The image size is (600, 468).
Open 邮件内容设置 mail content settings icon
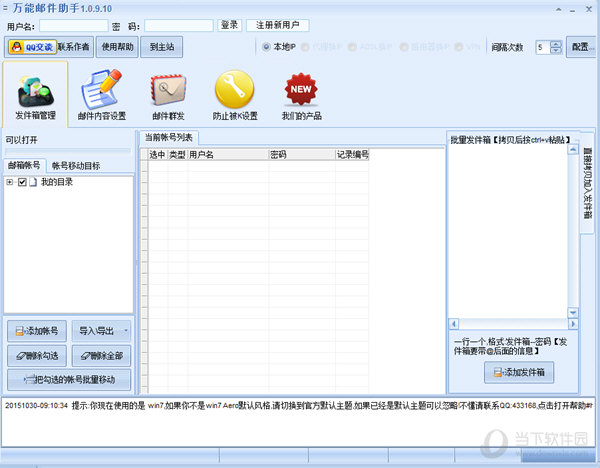point(101,95)
